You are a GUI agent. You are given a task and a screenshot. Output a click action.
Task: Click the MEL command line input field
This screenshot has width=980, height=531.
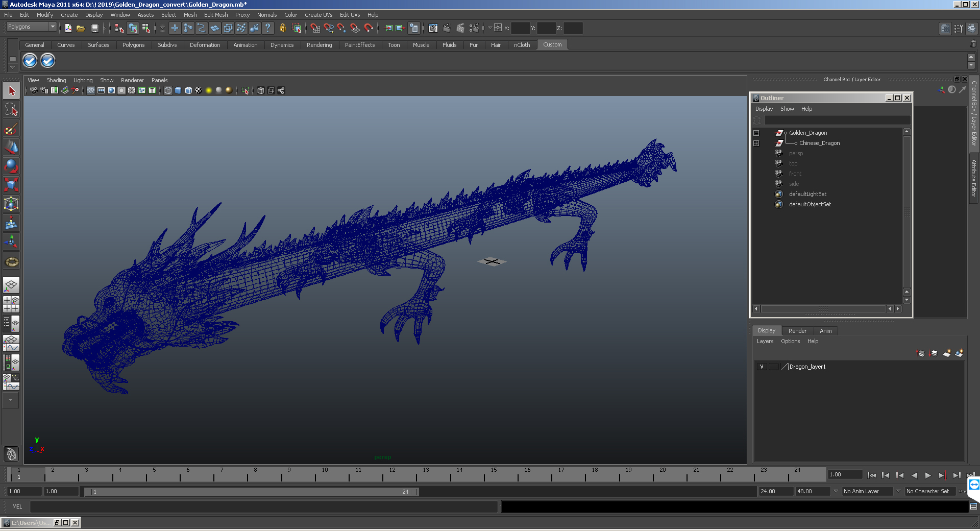(263, 506)
